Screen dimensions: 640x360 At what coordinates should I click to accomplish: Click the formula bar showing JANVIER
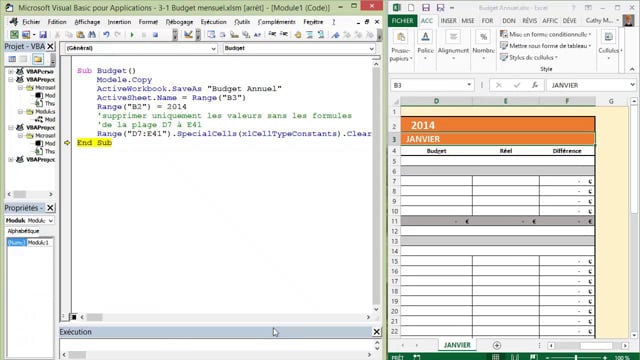588,85
